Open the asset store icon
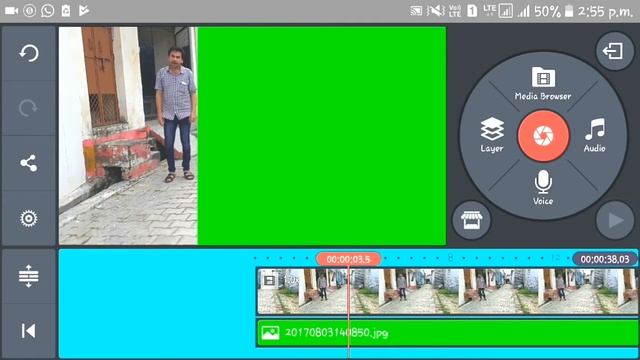Screen dimensions: 640x360 472,220
